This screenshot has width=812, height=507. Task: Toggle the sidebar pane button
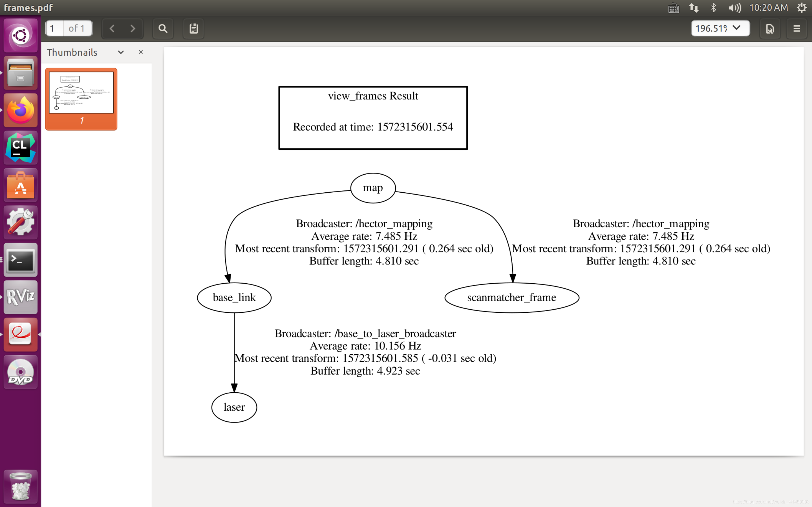pyautogui.click(x=194, y=28)
